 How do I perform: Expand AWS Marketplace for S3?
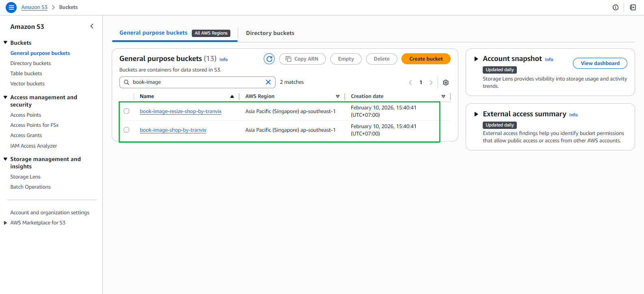click(5, 223)
